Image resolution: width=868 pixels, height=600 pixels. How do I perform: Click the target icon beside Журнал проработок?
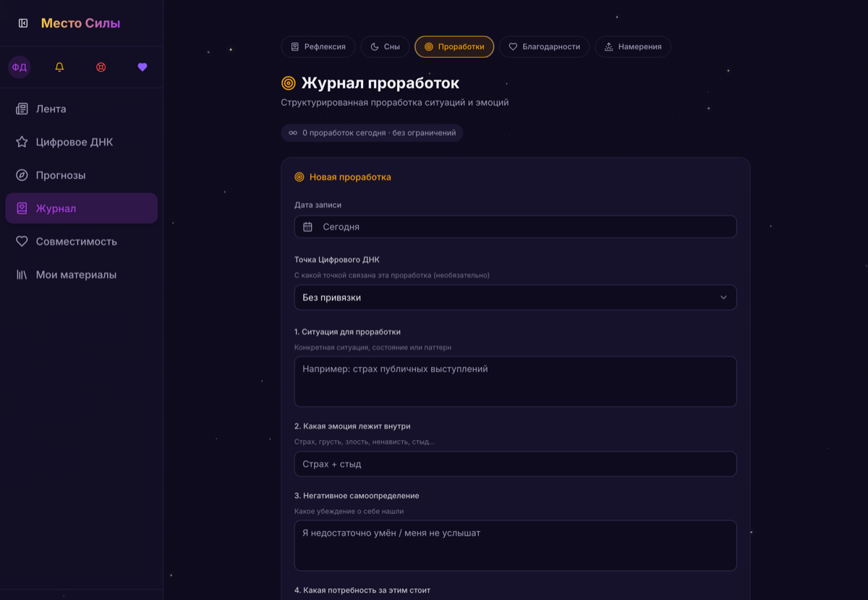[288, 83]
